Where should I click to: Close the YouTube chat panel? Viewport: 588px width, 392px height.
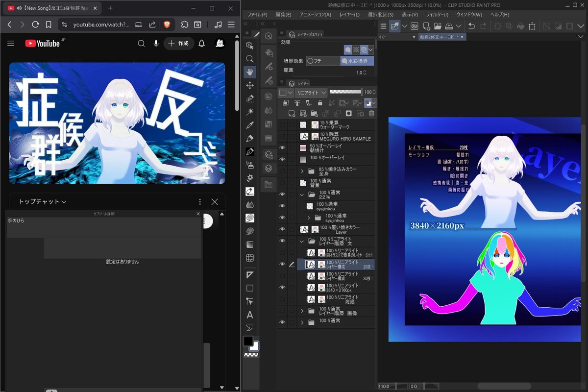215,202
